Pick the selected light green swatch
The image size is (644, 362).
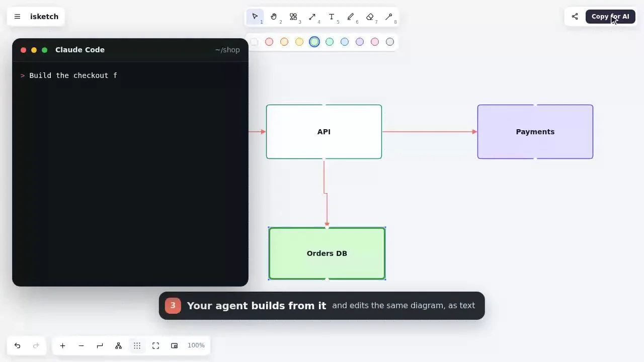[x=314, y=42]
